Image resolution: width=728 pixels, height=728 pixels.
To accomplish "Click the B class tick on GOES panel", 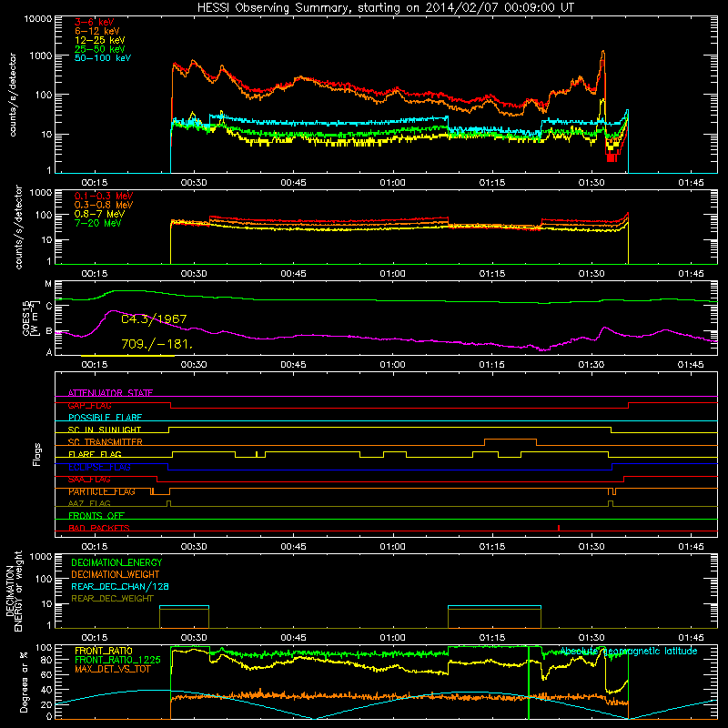I will click(x=49, y=331).
